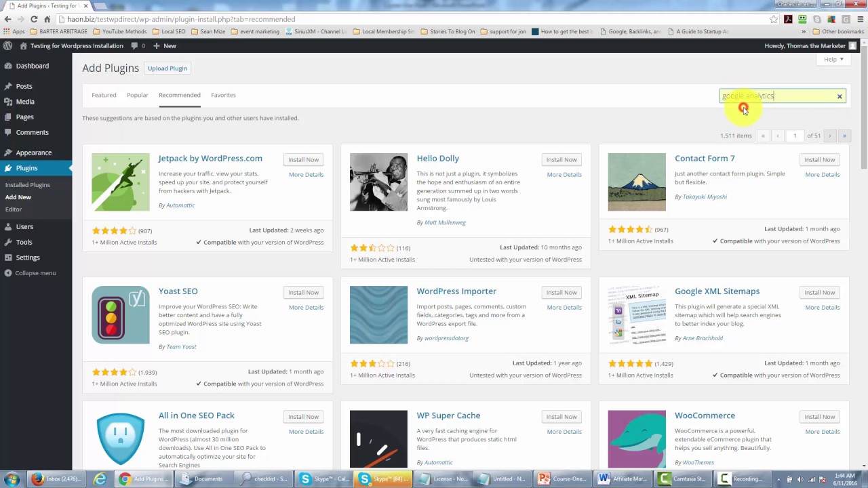Install the Hello Dolly plugin

point(561,160)
